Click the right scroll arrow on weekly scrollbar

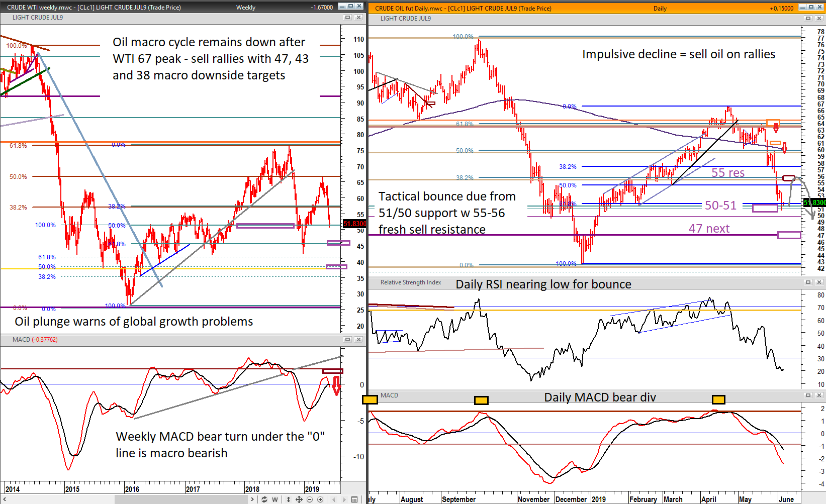(x=252, y=499)
